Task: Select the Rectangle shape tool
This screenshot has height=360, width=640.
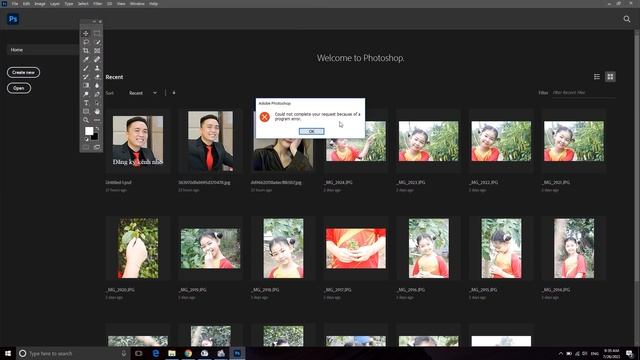Action: 86,111
